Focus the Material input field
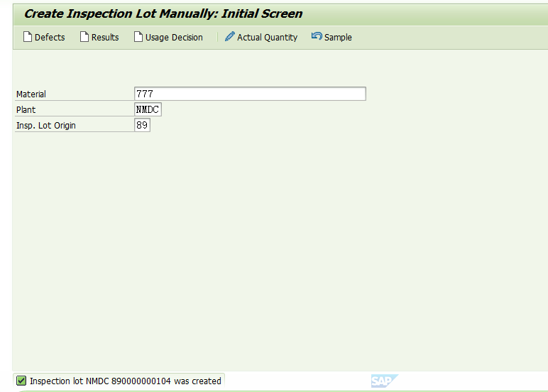 coord(251,94)
